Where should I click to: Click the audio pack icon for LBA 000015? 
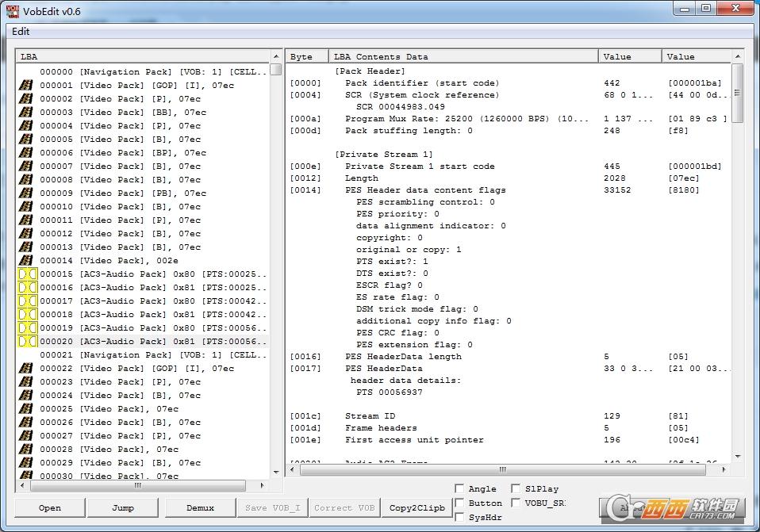click(x=27, y=274)
